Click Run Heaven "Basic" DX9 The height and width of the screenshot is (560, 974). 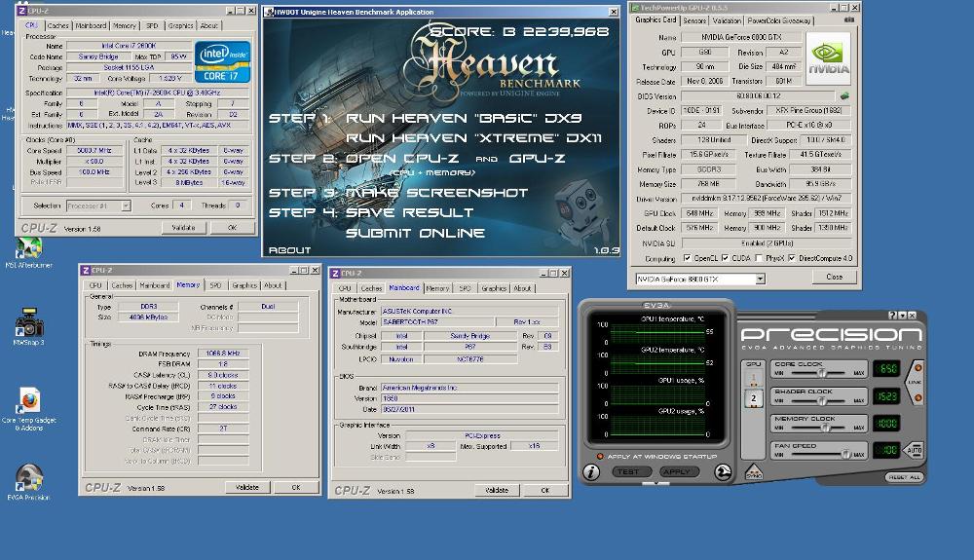(464, 118)
